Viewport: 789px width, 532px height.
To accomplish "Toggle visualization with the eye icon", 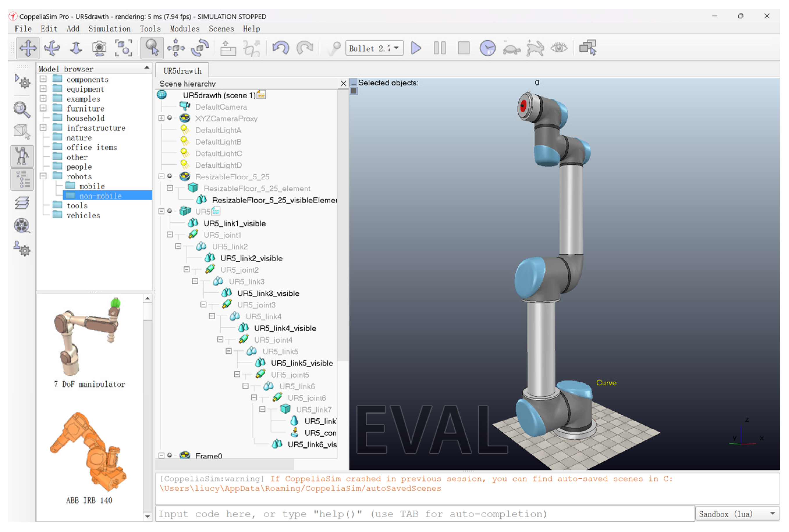I will tap(559, 48).
